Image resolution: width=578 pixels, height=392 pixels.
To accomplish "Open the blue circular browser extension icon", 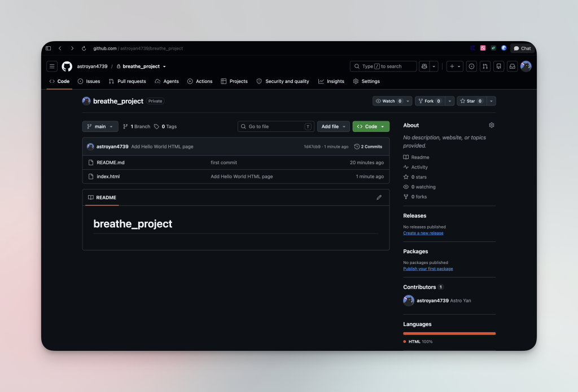I will pyautogui.click(x=504, y=49).
